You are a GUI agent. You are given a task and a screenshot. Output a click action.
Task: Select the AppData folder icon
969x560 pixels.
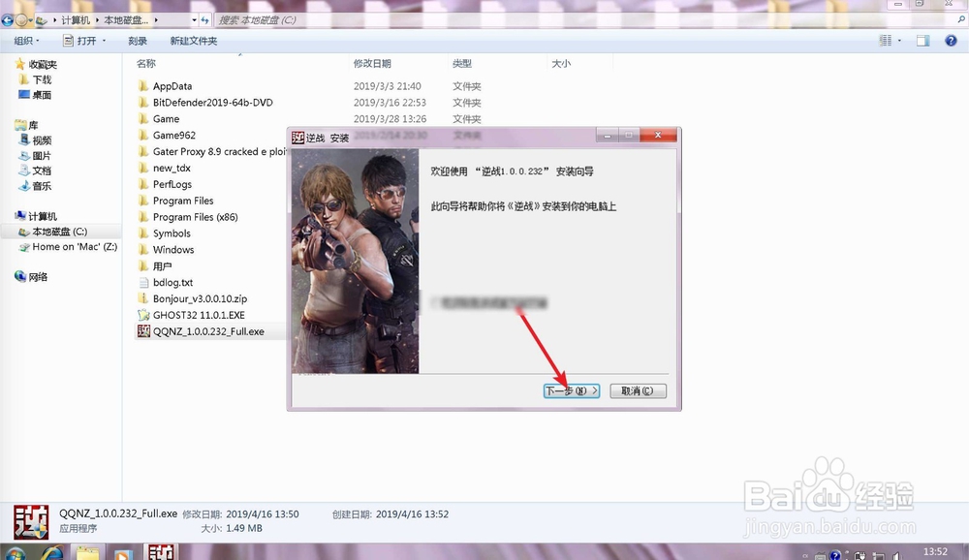(143, 86)
